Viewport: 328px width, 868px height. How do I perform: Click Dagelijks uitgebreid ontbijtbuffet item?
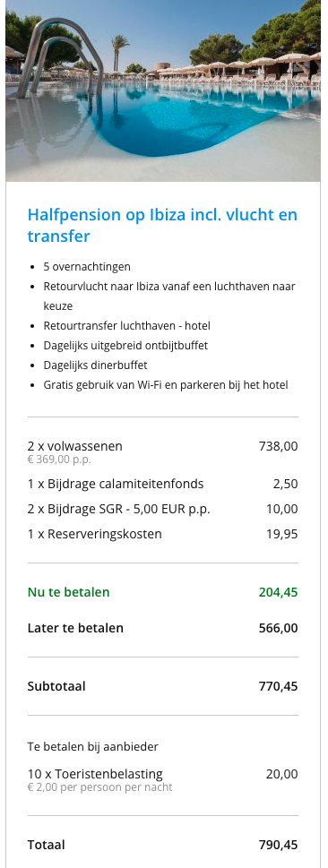tap(125, 346)
